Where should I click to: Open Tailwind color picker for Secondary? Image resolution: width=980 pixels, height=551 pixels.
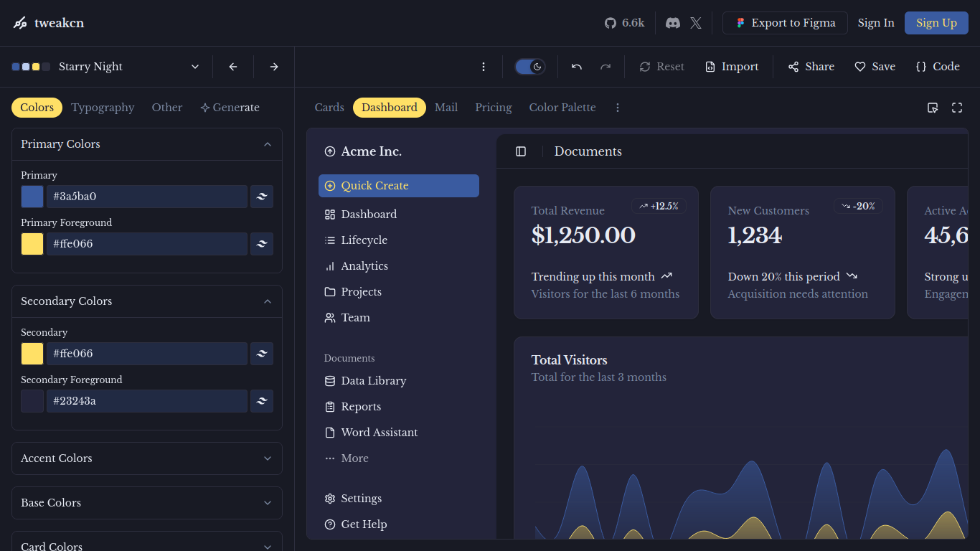[262, 354]
